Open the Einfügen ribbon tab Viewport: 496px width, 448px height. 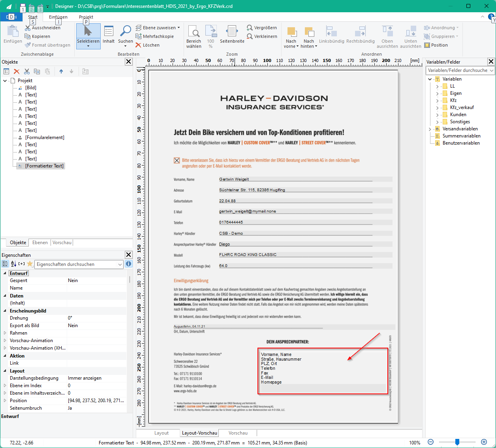(x=58, y=17)
